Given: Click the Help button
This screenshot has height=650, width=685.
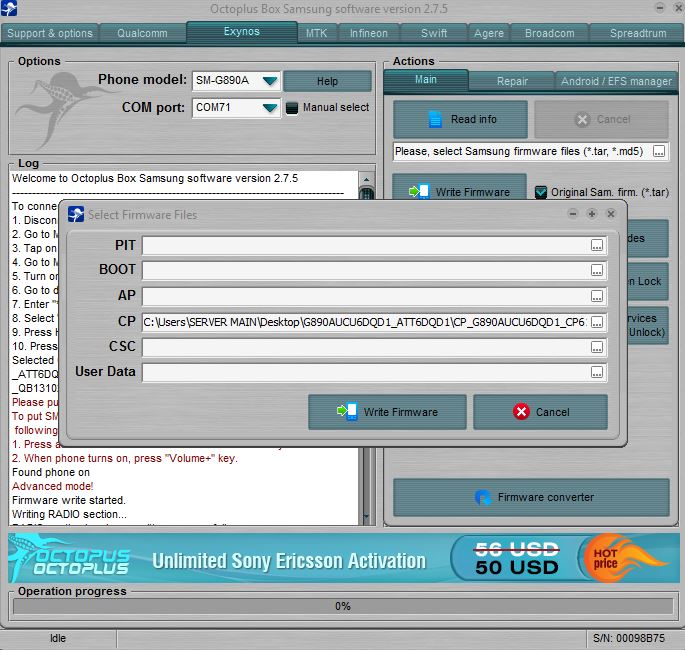Looking at the screenshot, I should [x=327, y=81].
